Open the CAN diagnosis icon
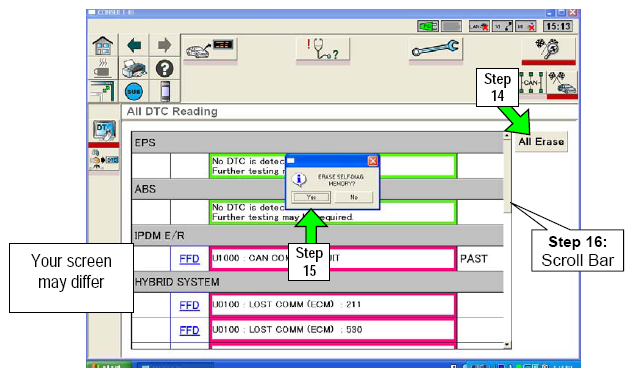 (531, 83)
